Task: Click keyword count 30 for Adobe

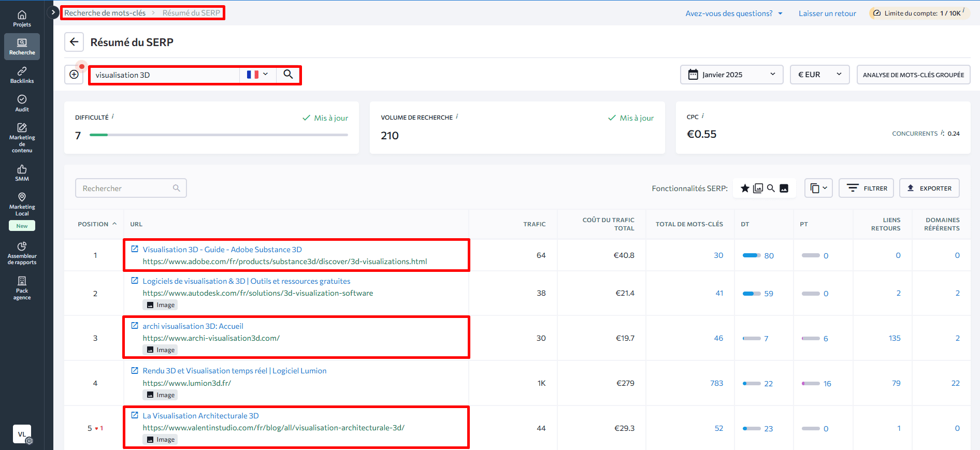Action: [718, 255]
